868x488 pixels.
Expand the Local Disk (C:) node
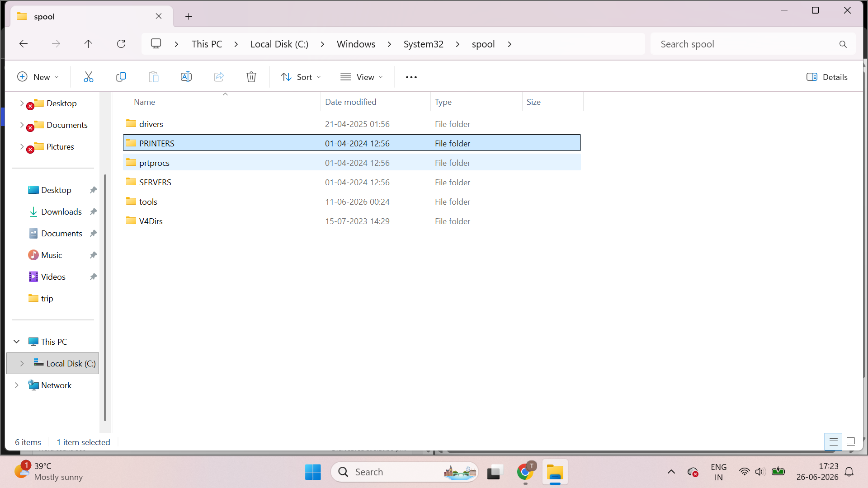[22, 363]
